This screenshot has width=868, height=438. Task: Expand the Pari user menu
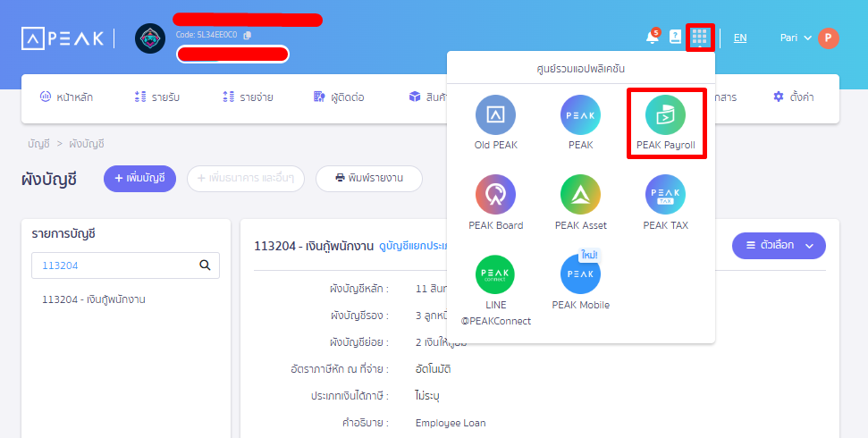(796, 38)
